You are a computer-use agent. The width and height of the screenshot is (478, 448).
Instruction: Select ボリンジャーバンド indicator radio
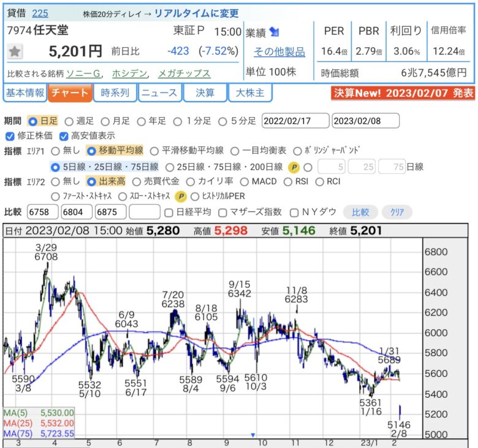(x=297, y=151)
